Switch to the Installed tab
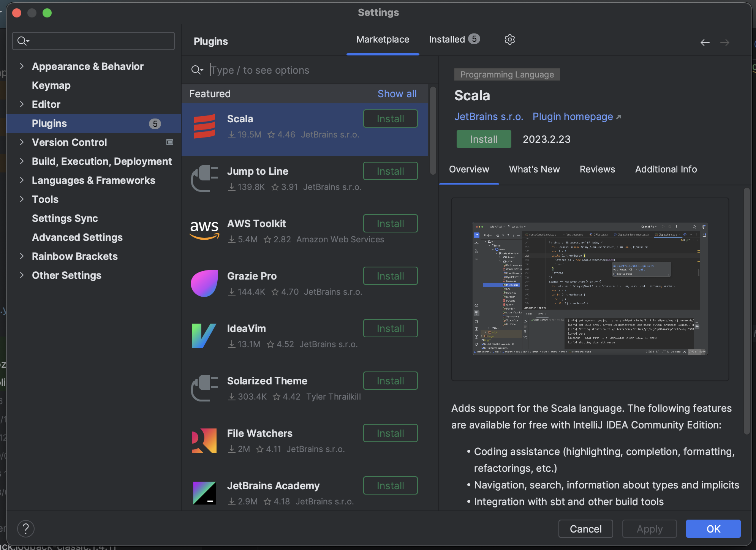 pyautogui.click(x=447, y=40)
